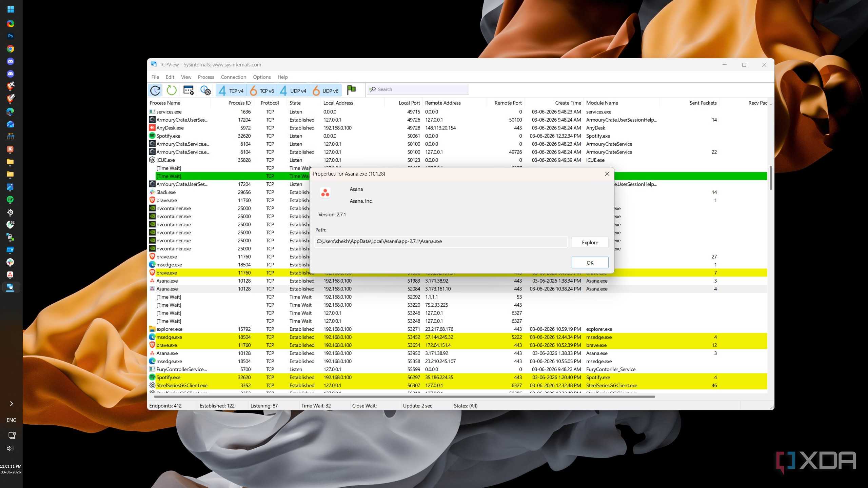
Task: Select the SteelSeriesGGClient.exe highlighted row
Action: (458, 385)
